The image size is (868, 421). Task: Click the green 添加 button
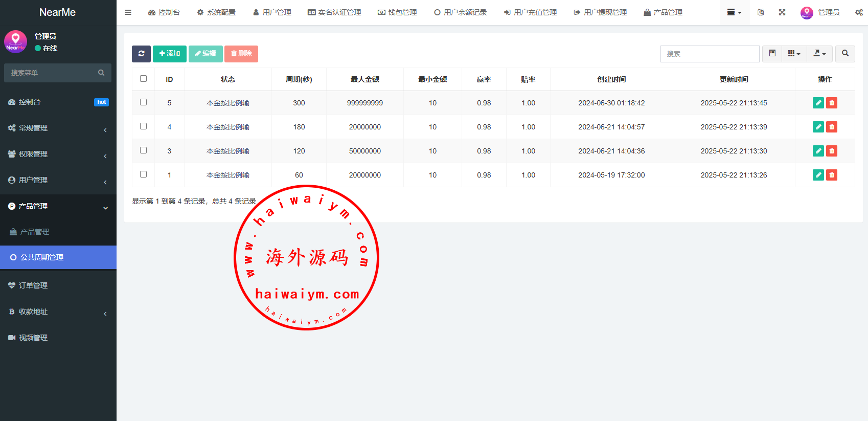point(170,54)
